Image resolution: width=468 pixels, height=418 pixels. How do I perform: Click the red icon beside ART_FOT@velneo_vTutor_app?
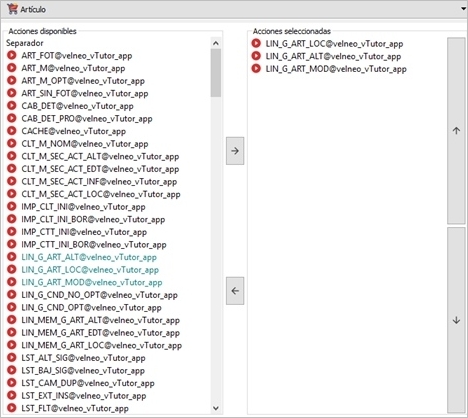pyautogui.click(x=12, y=55)
